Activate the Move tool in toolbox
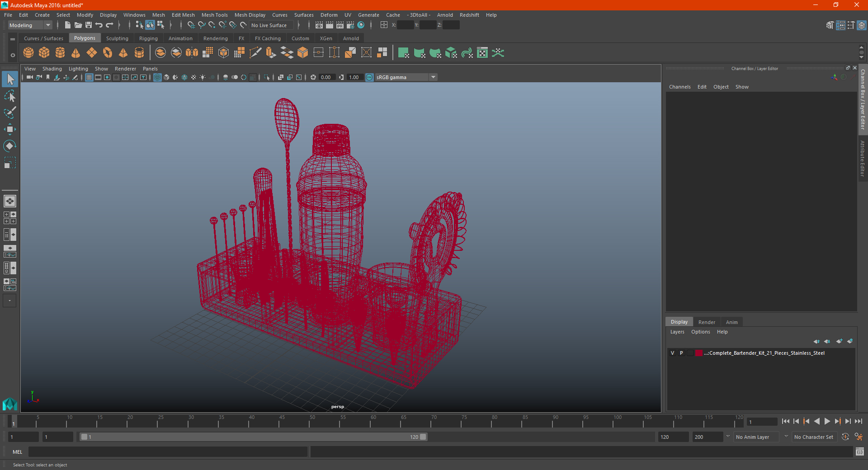The image size is (868, 470). pyautogui.click(x=10, y=129)
